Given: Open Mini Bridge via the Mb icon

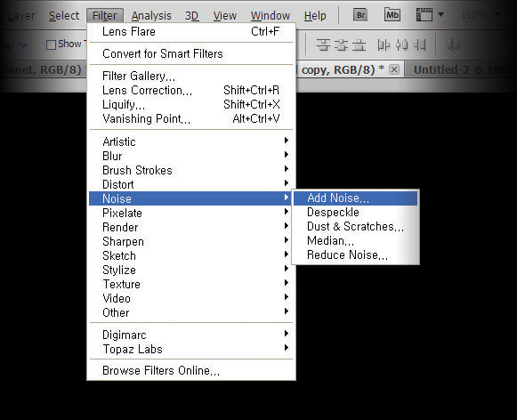Looking at the screenshot, I should [x=392, y=15].
